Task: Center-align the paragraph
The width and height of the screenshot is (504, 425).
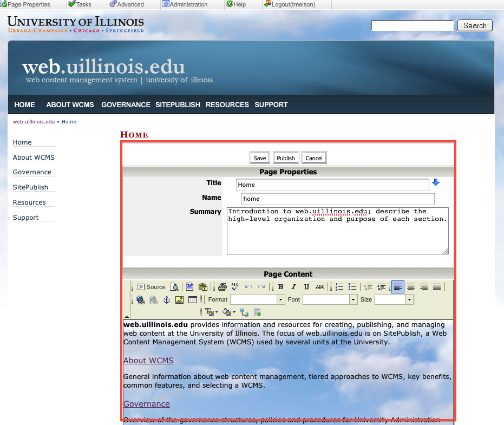Action: tap(411, 287)
